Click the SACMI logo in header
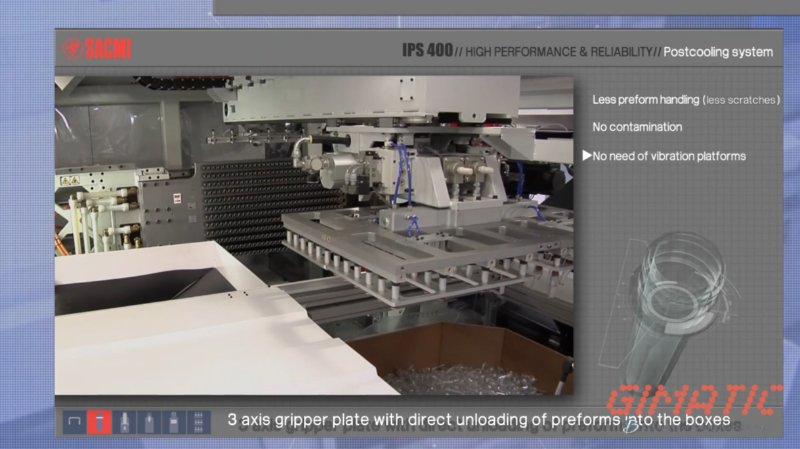 click(x=97, y=49)
